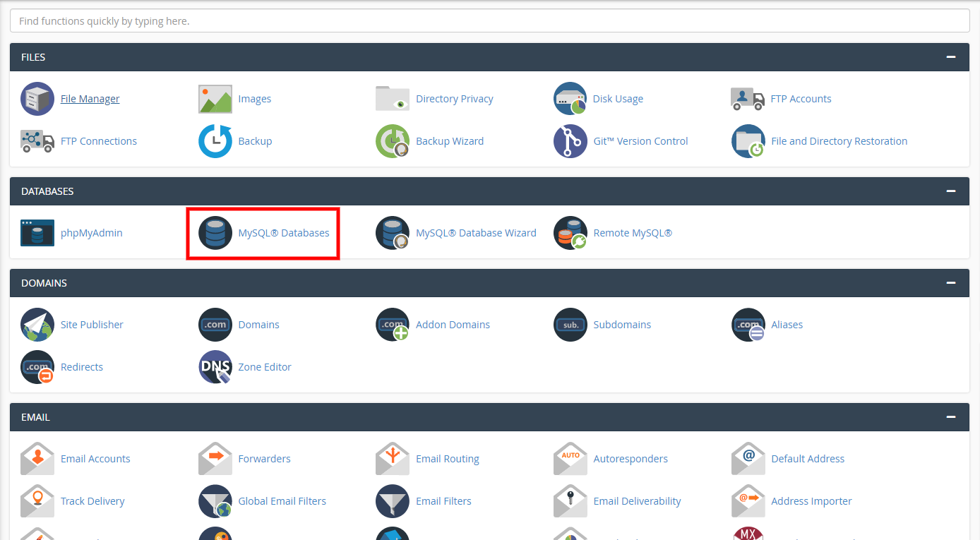Open the Track Delivery link
Image resolution: width=980 pixels, height=540 pixels.
(x=92, y=501)
